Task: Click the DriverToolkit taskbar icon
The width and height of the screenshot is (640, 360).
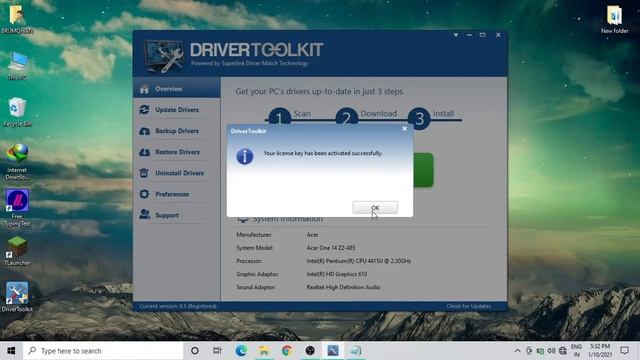Action: pyautogui.click(x=333, y=351)
